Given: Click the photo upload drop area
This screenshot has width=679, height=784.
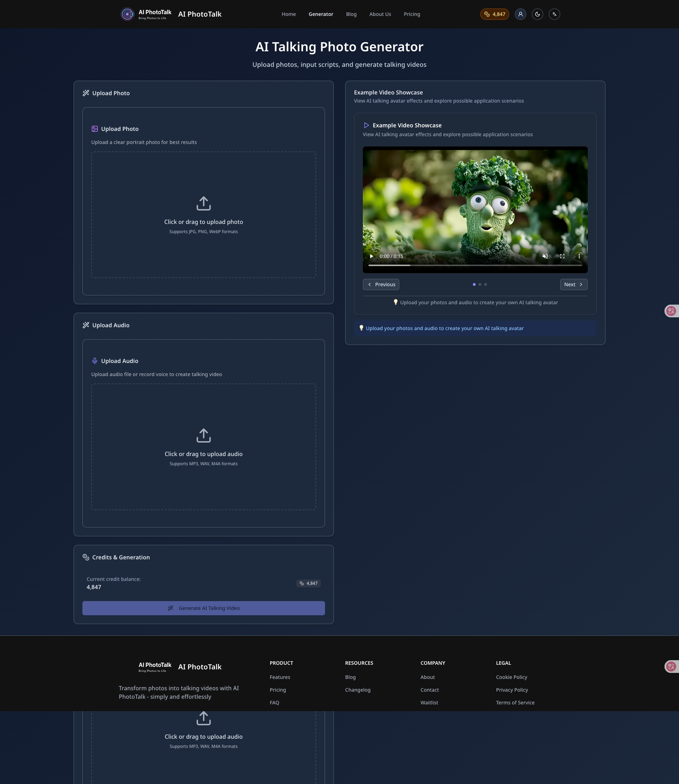Looking at the screenshot, I should 203,215.
